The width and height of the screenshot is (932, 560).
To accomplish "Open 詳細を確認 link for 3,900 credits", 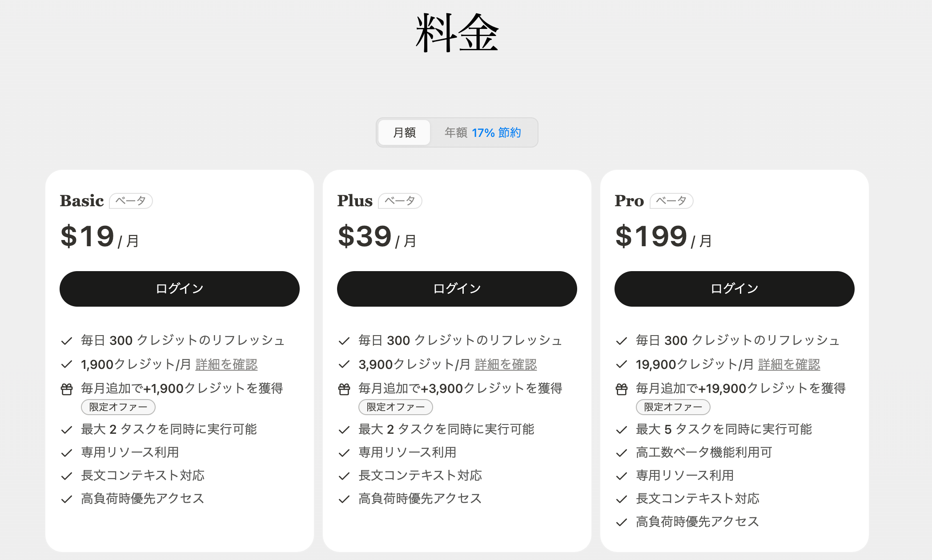I will [x=506, y=364].
